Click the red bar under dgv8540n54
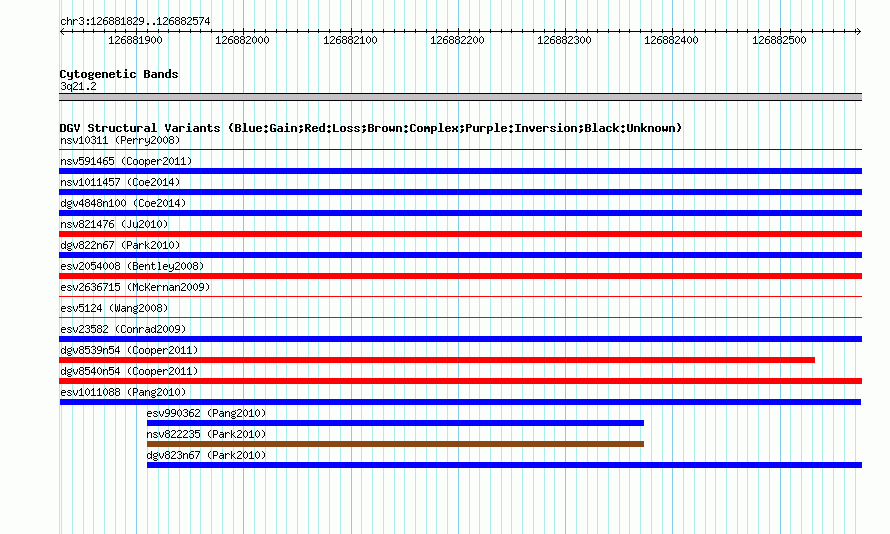 [x=460, y=381]
